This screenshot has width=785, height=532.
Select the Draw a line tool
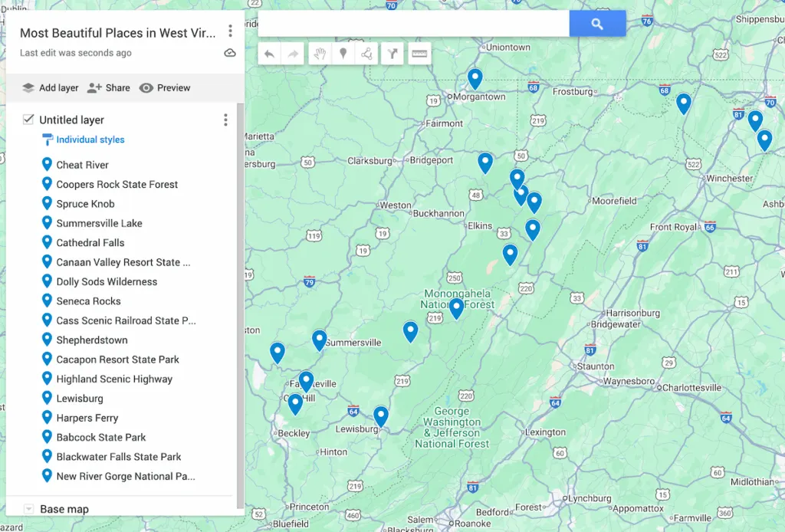[x=366, y=54]
